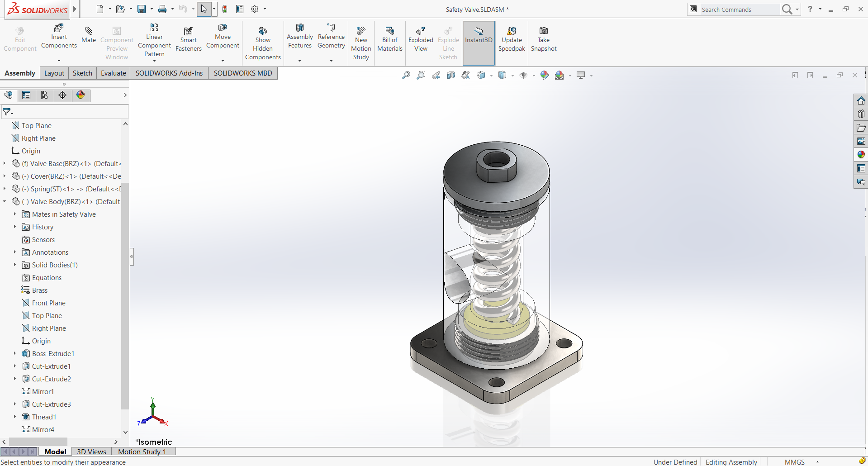The height and width of the screenshot is (466, 868).
Task: Create an Exploded View
Action: 421,39
